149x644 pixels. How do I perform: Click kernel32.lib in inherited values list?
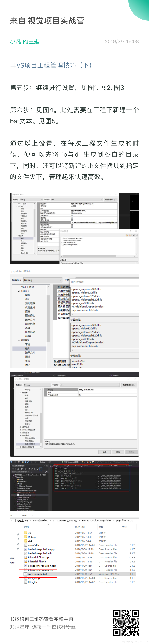coord(78,361)
